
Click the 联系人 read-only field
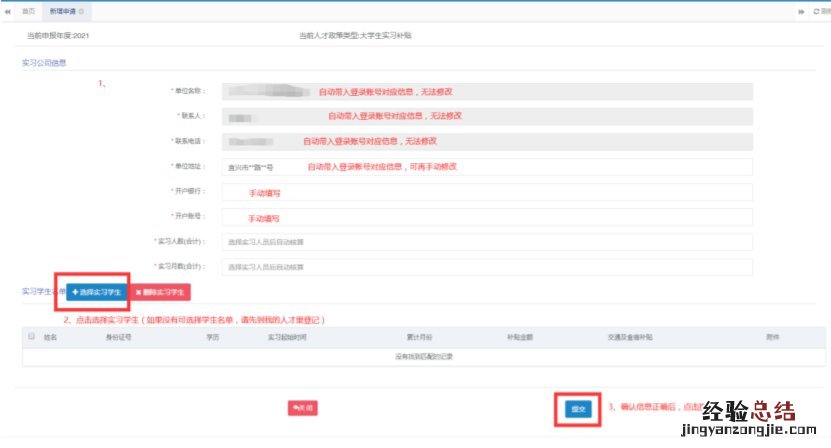point(486,116)
